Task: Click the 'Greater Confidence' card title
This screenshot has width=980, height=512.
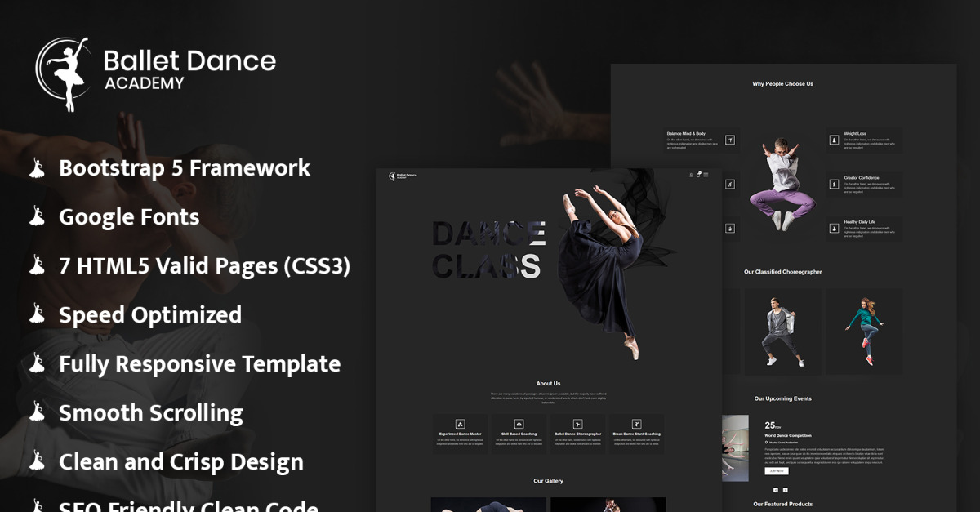Action: pyautogui.click(x=862, y=178)
